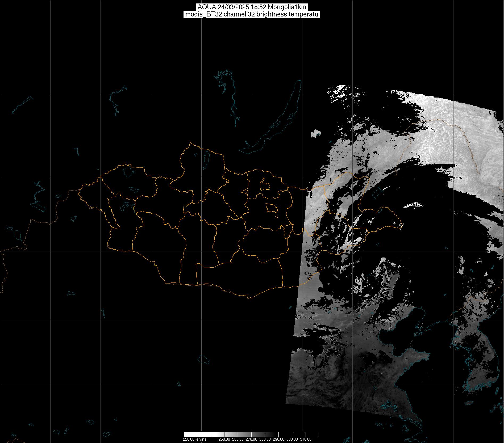Click the 270.00 value on the colorbar
Image resolution: width=504 pixels, height=443 pixels.
[x=251, y=439]
